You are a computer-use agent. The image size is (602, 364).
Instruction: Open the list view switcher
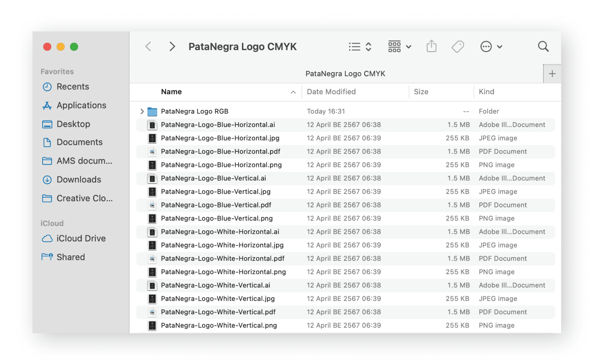(360, 47)
